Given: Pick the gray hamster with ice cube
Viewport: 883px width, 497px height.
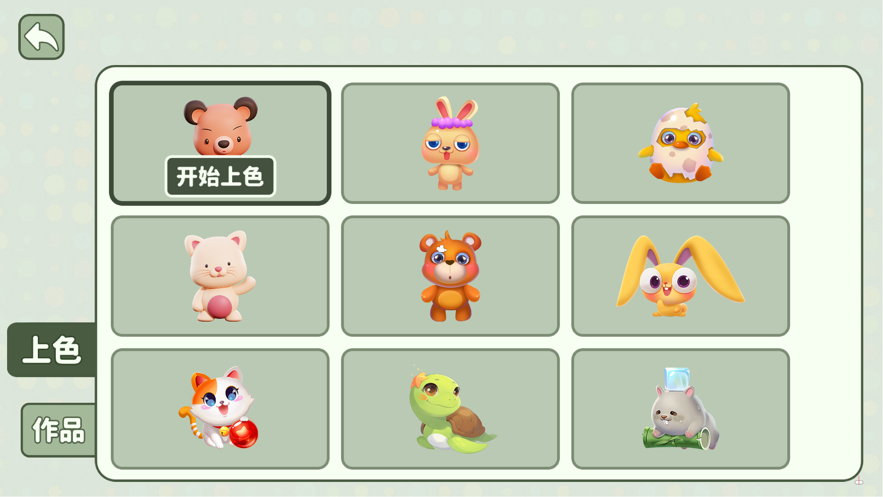Looking at the screenshot, I should coord(680,409).
